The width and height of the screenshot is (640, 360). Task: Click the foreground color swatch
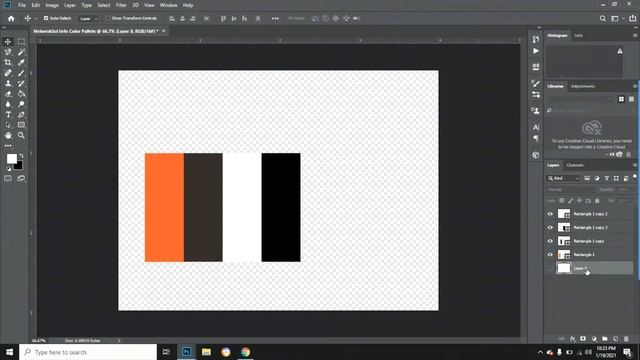point(11,159)
